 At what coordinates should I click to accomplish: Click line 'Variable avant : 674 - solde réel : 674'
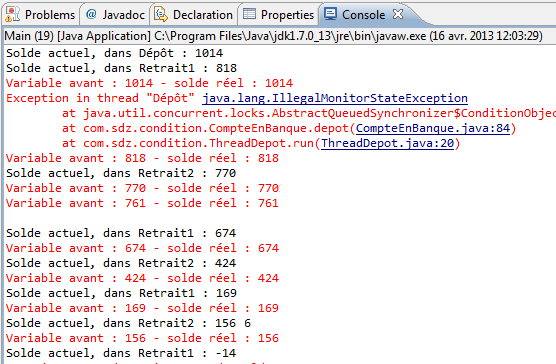pos(142,248)
